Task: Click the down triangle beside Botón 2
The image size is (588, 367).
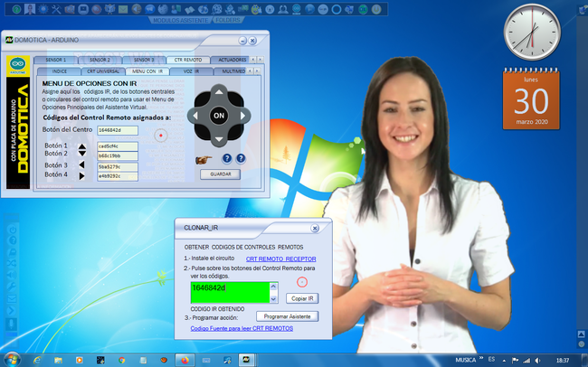Action: [82, 153]
